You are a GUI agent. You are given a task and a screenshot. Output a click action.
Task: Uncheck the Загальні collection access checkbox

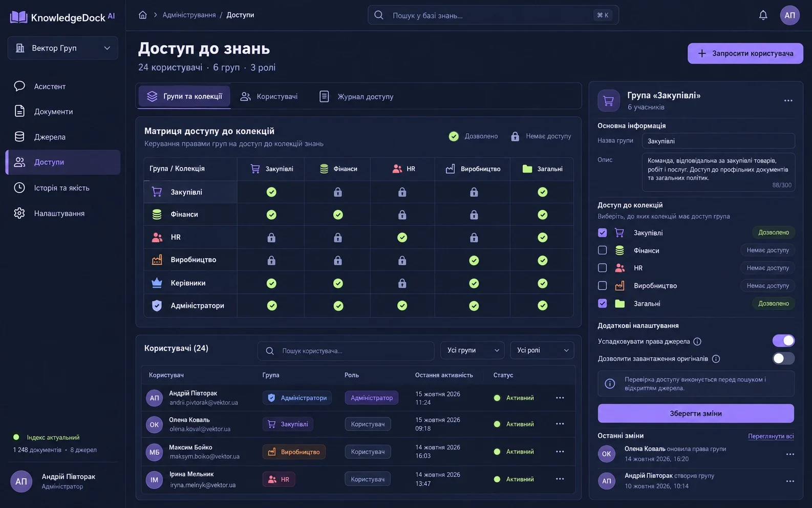(x=603, y=304)
